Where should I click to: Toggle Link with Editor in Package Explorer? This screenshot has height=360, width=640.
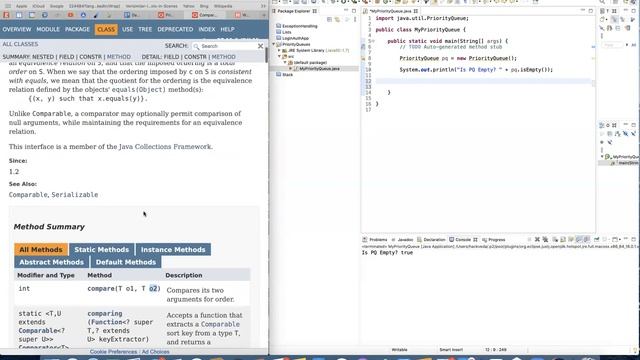tap(337, 19)
